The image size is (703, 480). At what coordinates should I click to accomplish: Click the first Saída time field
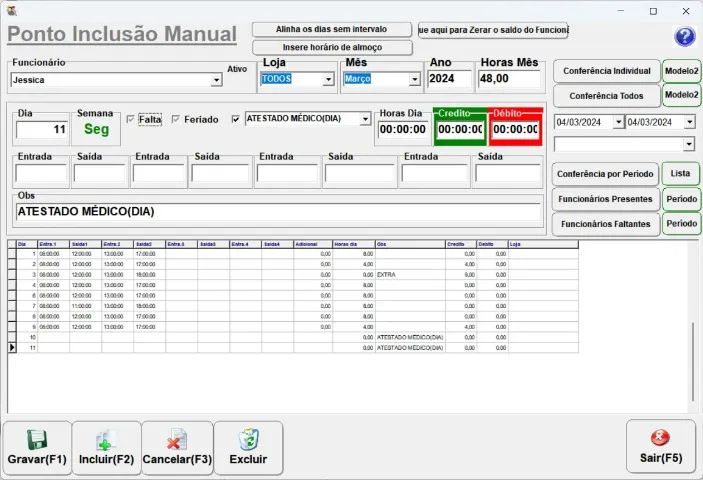(x=100, y=173)
